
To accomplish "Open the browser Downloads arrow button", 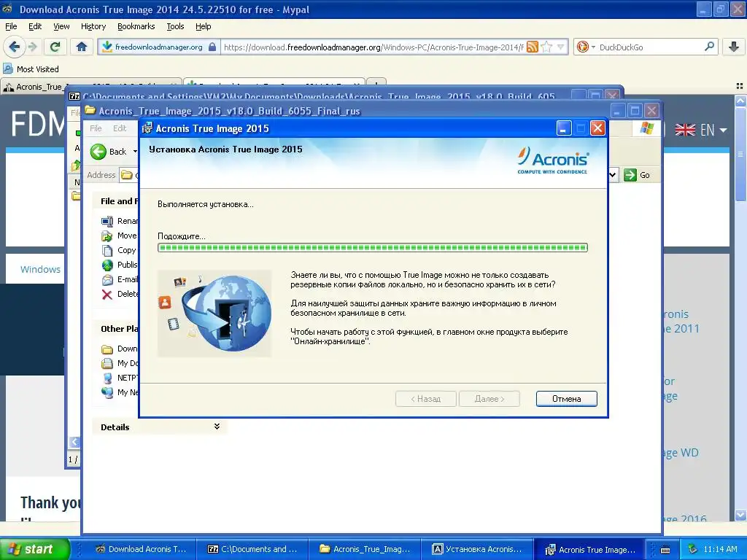I will [734, 47].
